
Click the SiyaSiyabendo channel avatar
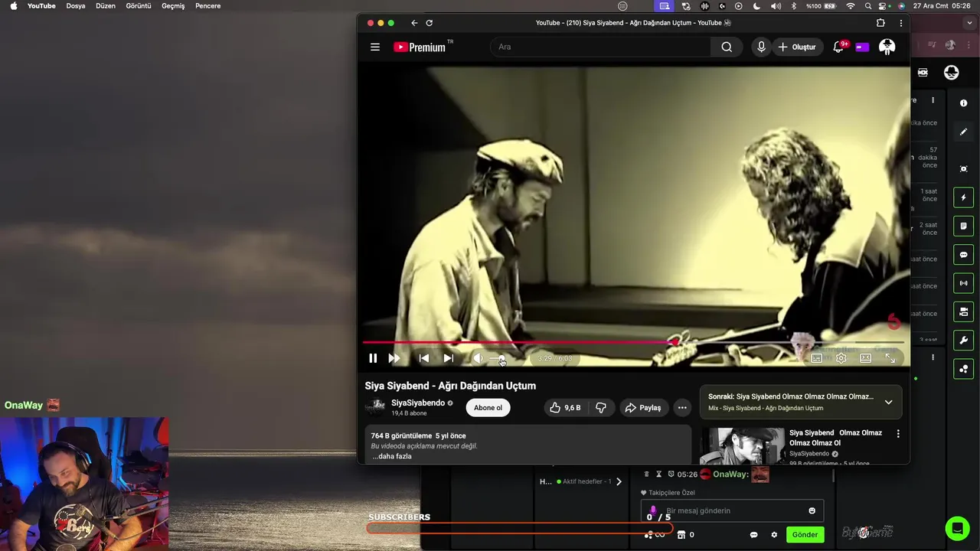pyautogui.click(x=375, y=407)
